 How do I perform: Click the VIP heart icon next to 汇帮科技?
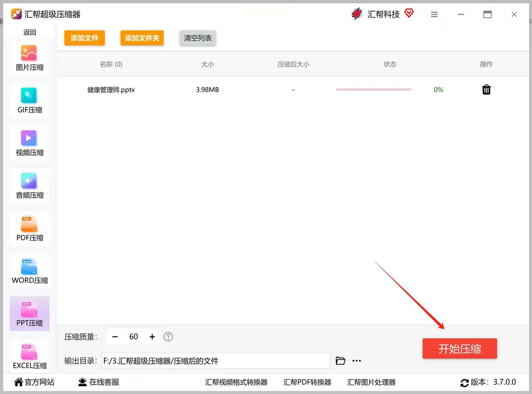(409, 13)
